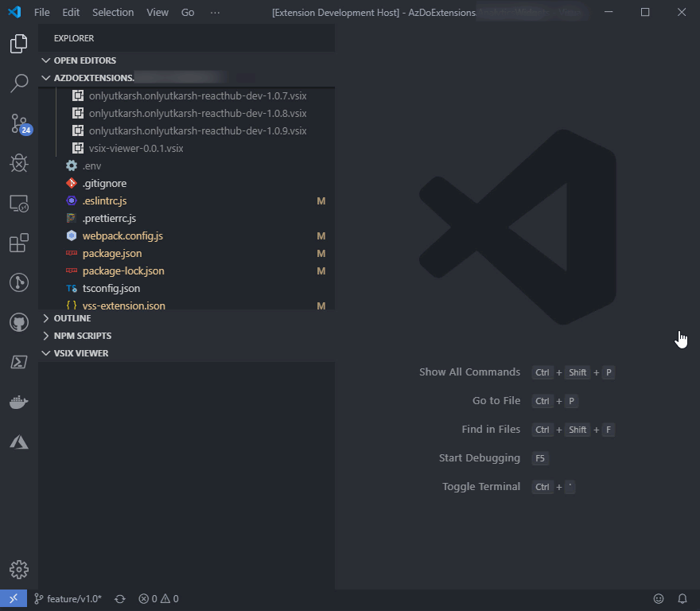Open the View menu
700x611 pixels.
157,13
